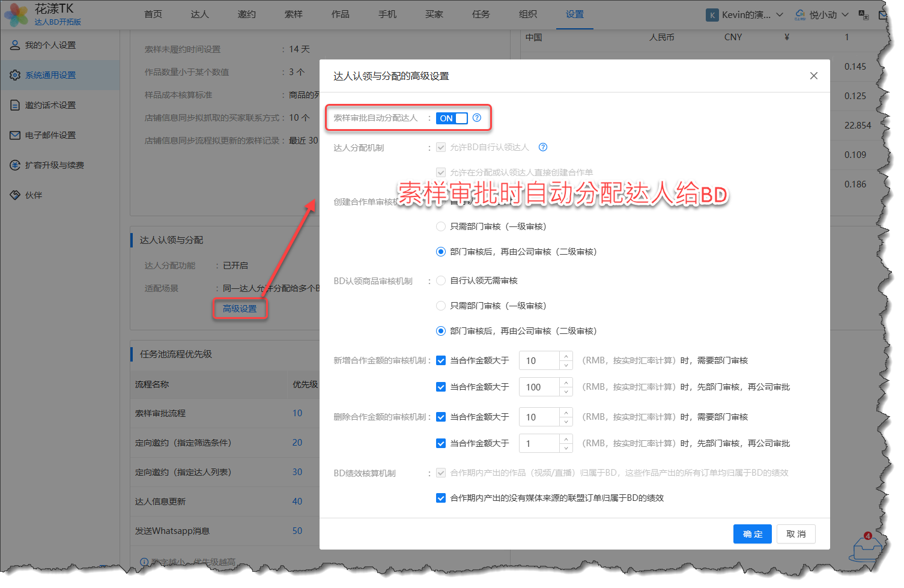Toggle the 索样审批自动分配达人 ON switch
904x588 pixels.
(x=452, y=118)
